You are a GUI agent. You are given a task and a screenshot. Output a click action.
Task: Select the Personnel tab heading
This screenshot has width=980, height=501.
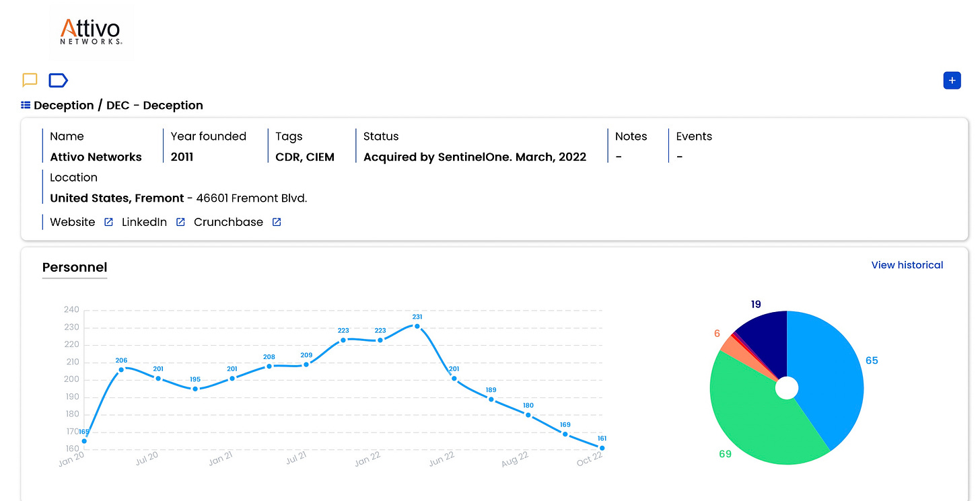coord(75,267)
